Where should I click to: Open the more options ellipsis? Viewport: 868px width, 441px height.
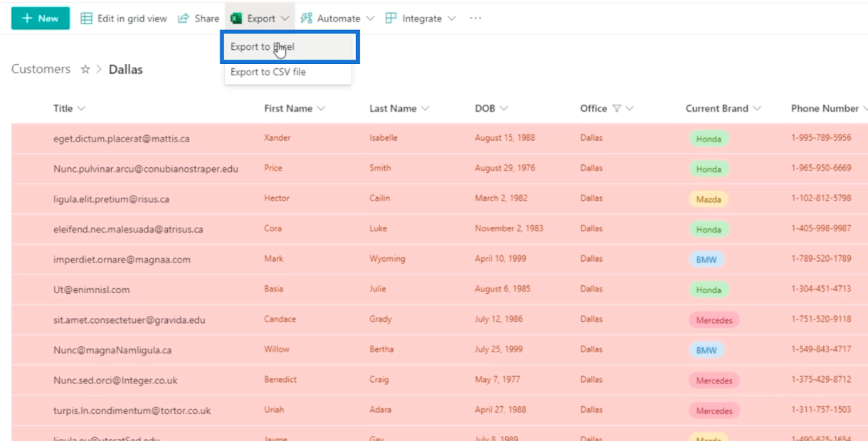pyautogui.click(x=475, y=18)
